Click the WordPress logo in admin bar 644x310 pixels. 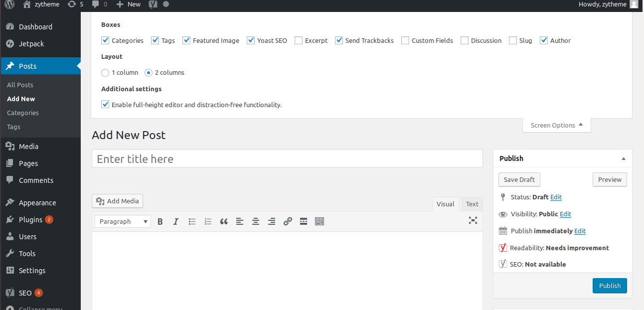click(10, 4)
